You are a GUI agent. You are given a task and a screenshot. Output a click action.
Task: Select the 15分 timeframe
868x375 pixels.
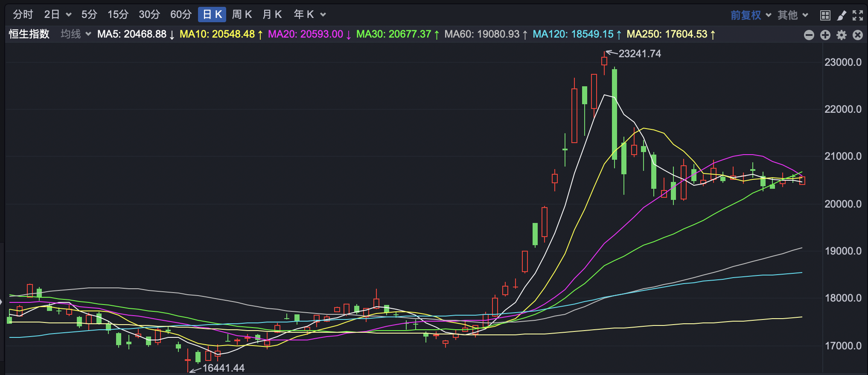(x=118, y=15)
